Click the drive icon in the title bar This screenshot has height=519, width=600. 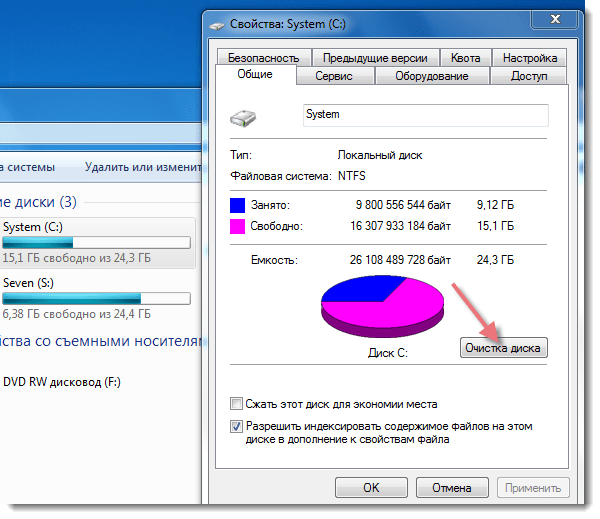pyautogui.click(x=217, y=26)
